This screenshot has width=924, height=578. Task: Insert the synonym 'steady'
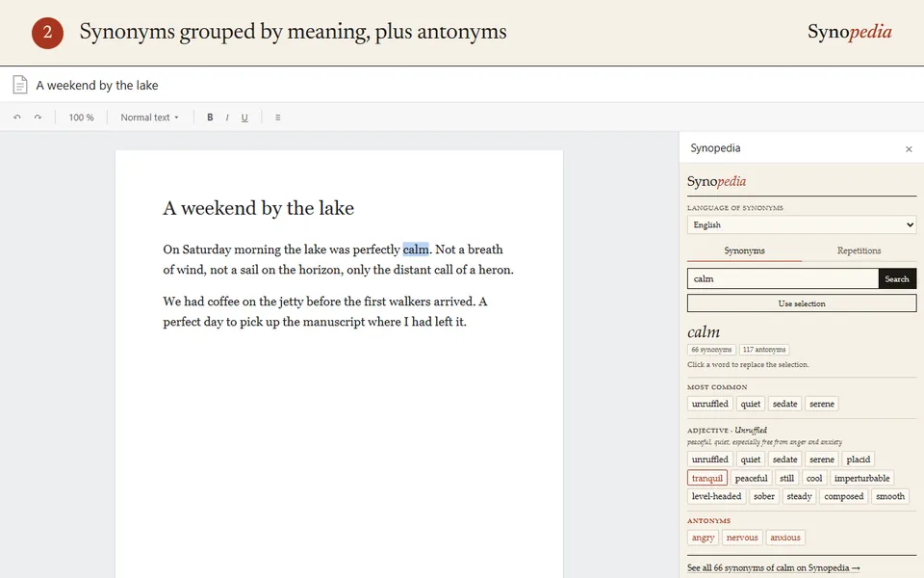(x=799, y=497)
